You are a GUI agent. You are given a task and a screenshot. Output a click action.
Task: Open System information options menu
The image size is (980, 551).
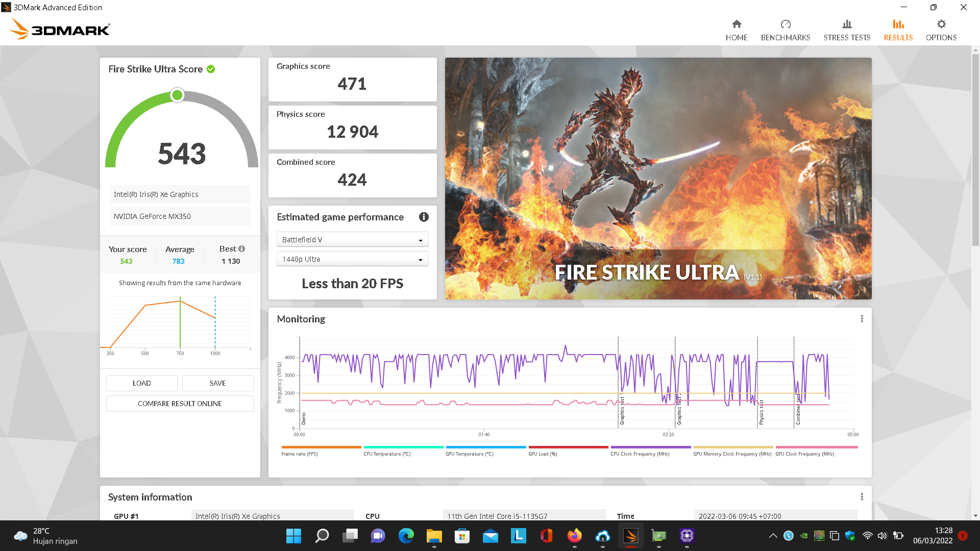pyautogui.click(x=862, y=497)
